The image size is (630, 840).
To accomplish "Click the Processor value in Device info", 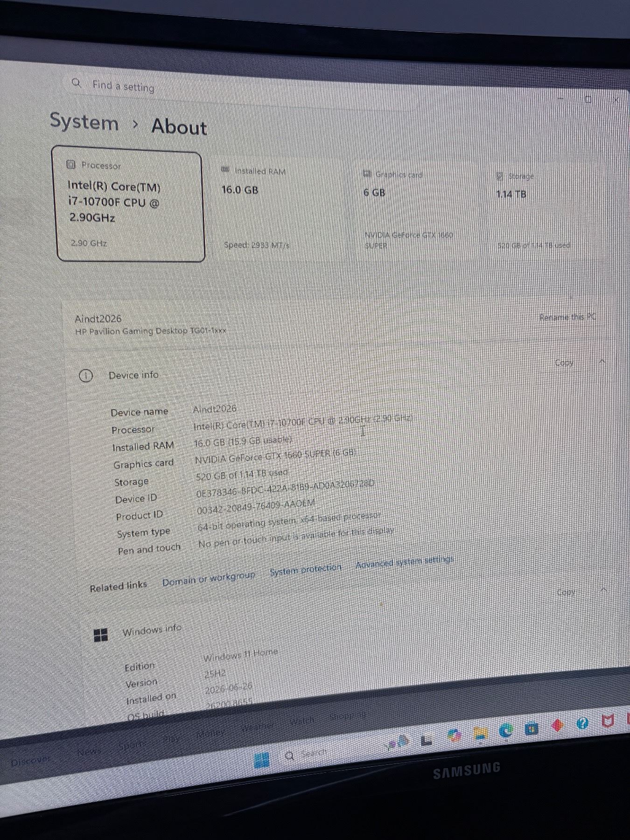I will pyautogui.click(x=303, y=423).
